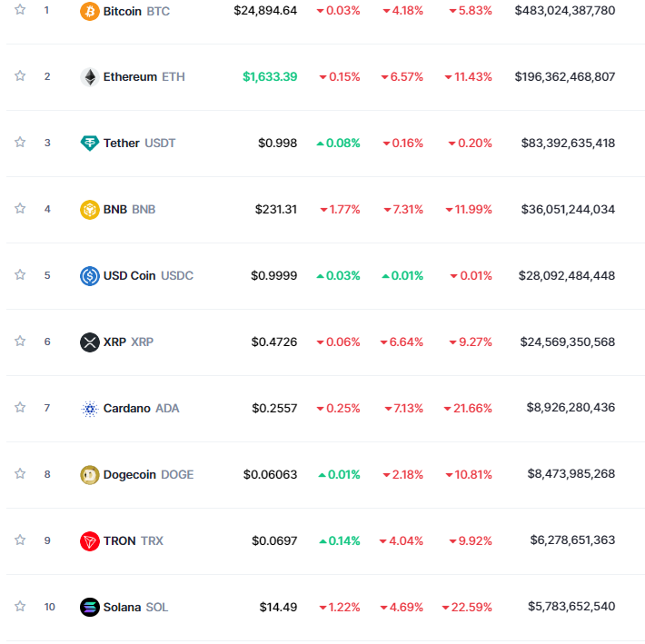This screenshot has height=644, width=645.
Task: Click the Ethereum diamond logo icon
Action: coord(89,77)
